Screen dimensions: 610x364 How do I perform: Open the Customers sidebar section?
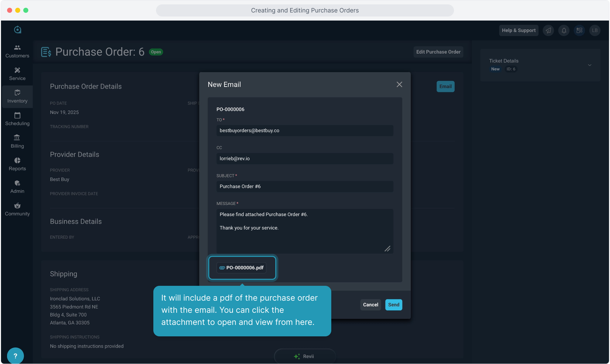(x=17, y=51)
